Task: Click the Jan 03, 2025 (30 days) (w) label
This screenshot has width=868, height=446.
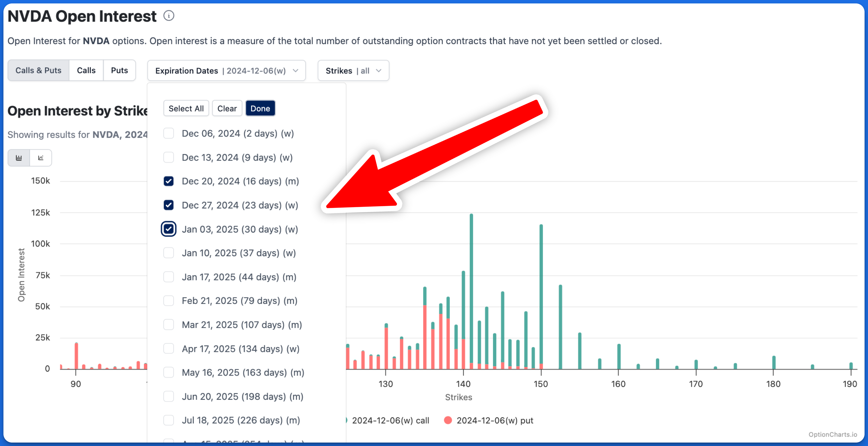Action: (240, 230)
